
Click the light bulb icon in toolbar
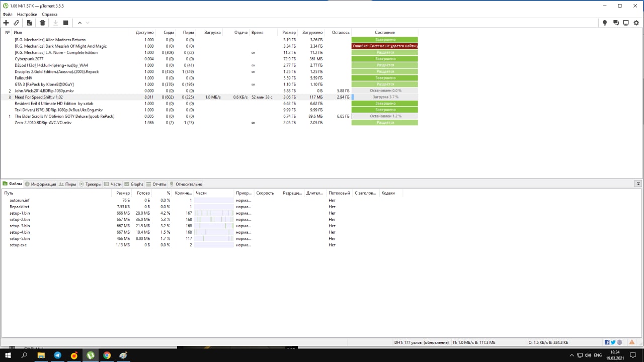(605, 23)
